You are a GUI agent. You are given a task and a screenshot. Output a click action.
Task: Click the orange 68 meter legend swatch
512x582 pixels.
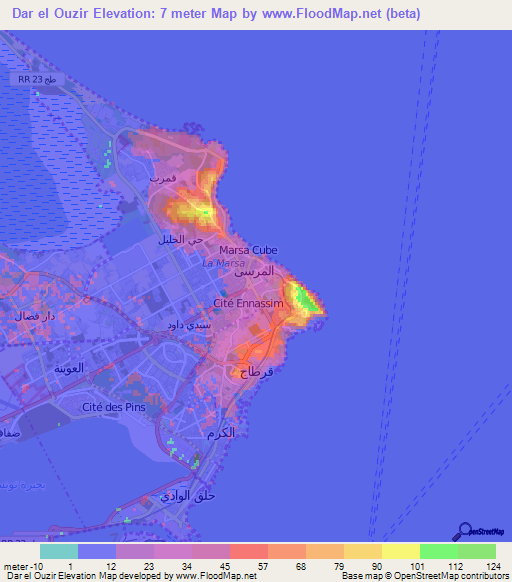pyautogui.click(x=287, y=552)
